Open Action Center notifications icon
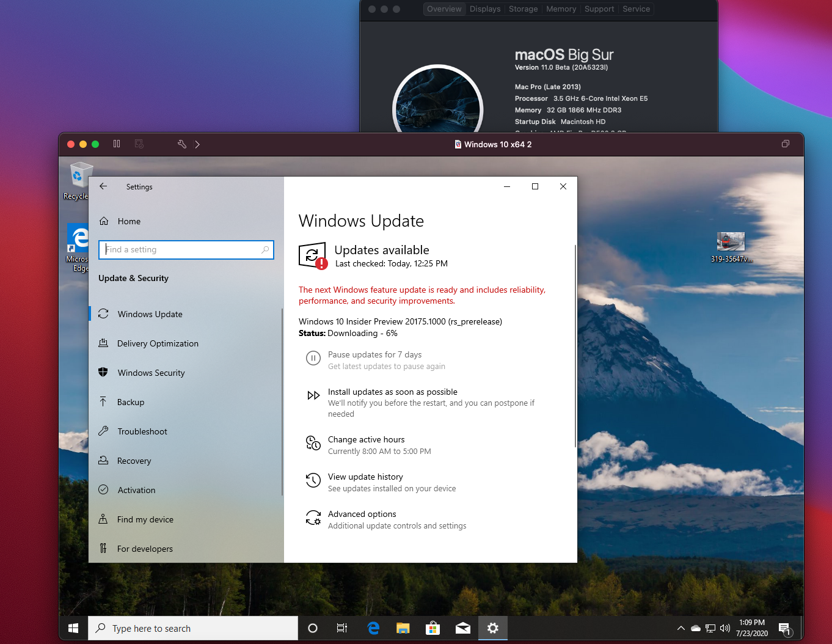The height and width of the screenshot is (644, 832). pyautogui.click(x=786, y=628)
